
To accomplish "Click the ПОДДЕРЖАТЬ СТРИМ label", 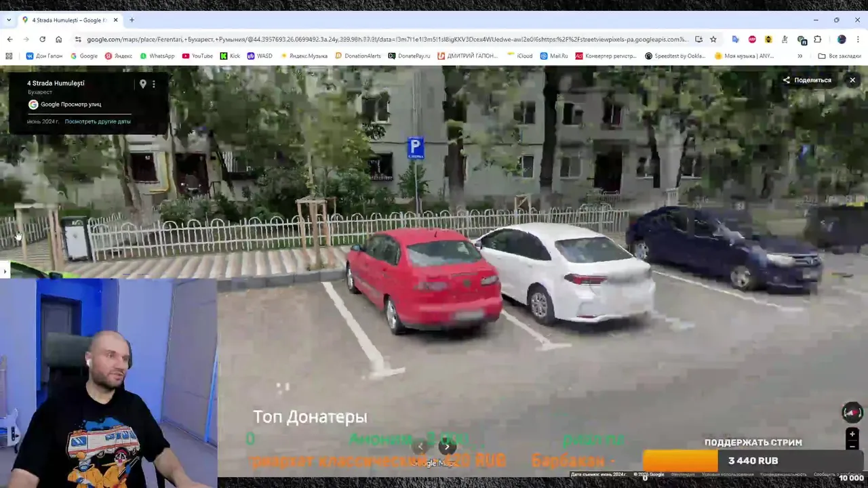I will click(753, 443).
